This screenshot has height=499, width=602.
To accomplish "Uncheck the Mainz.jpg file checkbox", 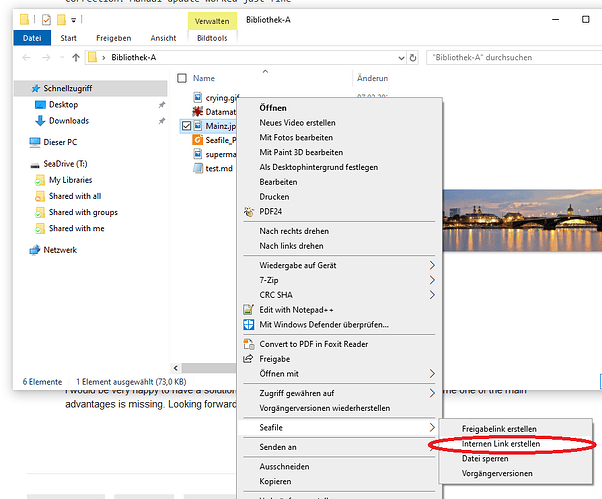I will tap(186, 126).
